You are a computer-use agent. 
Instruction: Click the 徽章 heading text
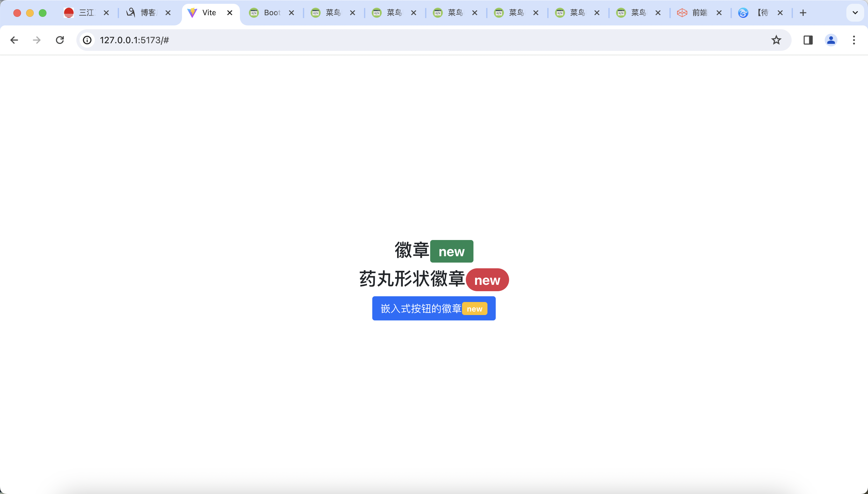click(412, 250)
